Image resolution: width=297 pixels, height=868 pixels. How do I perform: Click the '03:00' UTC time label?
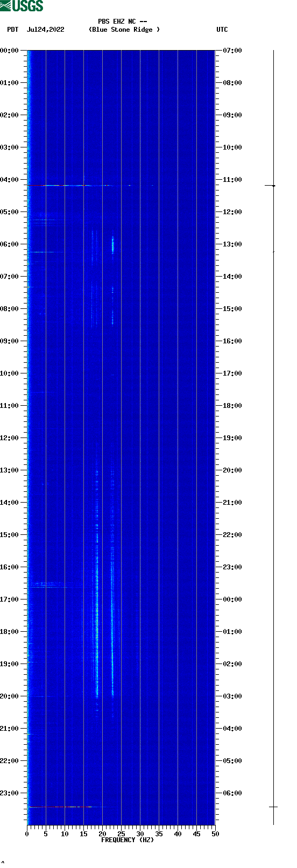pyautogui.click(x=232, y=696)
